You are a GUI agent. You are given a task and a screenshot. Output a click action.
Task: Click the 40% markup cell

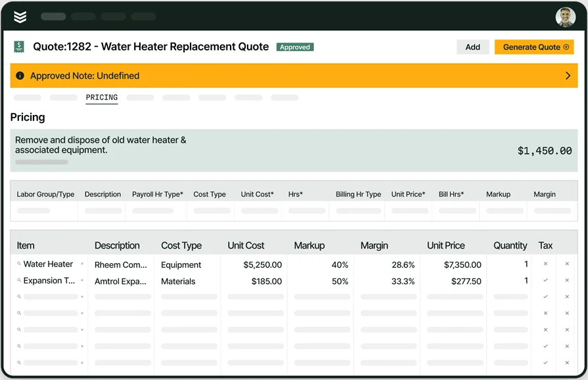[x=340, y=265]
